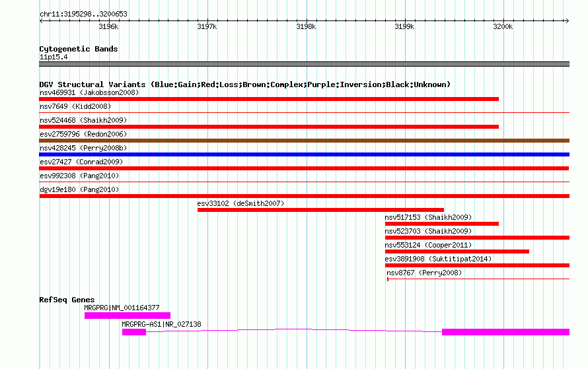
Task: Click the nsv7649 (Kidd2008) label
Action: pos(75,106)
